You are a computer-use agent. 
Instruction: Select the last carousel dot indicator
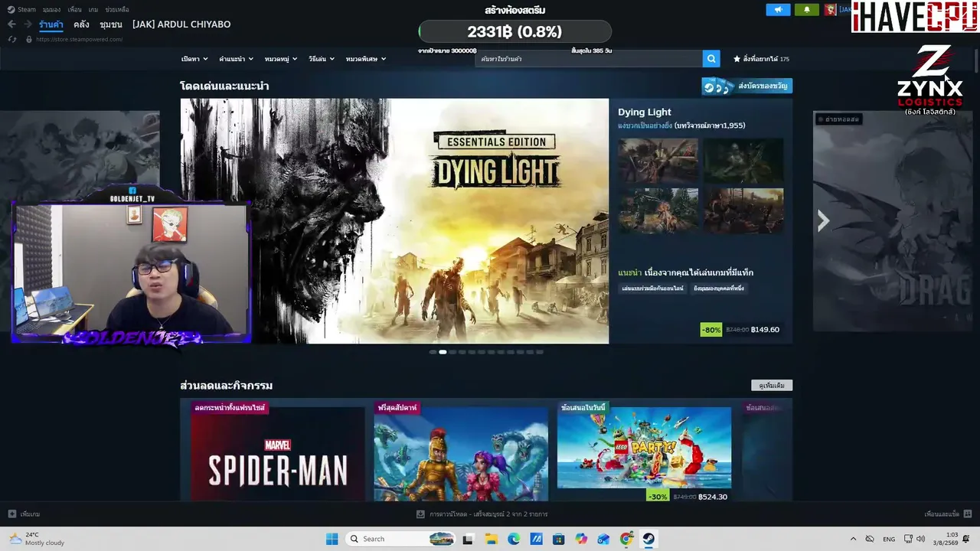coord(540,352)
